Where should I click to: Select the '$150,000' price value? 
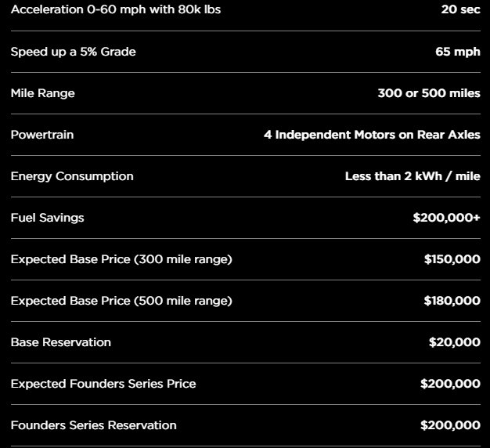tap(452, 259)
